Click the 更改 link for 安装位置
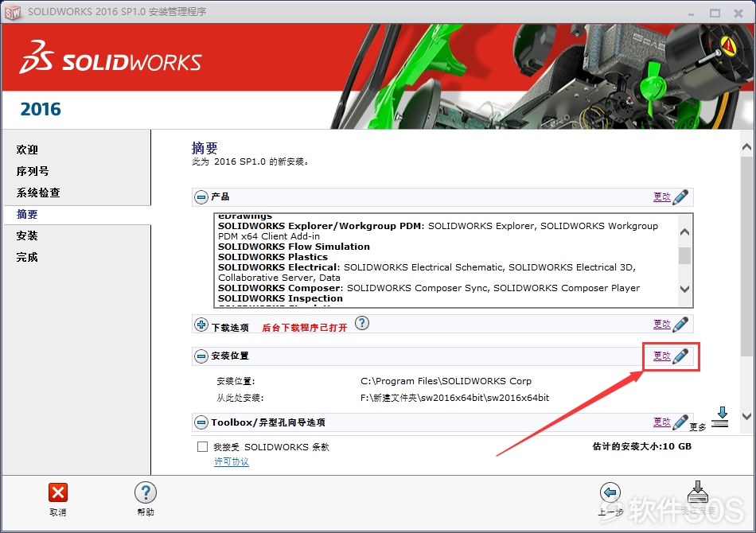The width and height of the screenshot is (756, 533). [662, 356]
